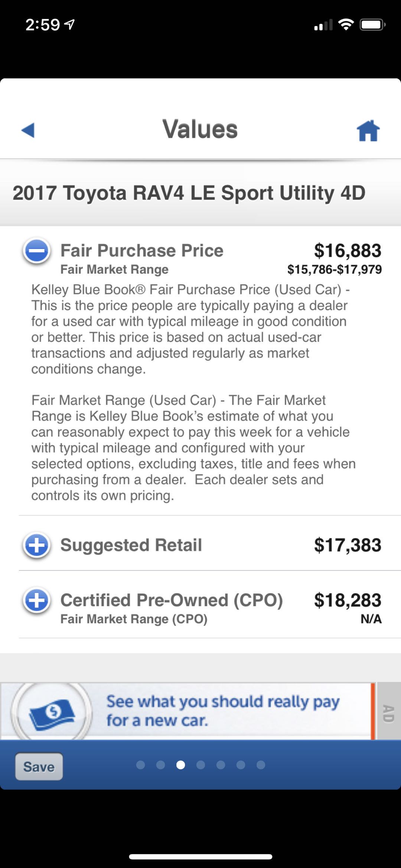Open the new car pricing ad banner
401x868 pixels.
coord(223,711)
